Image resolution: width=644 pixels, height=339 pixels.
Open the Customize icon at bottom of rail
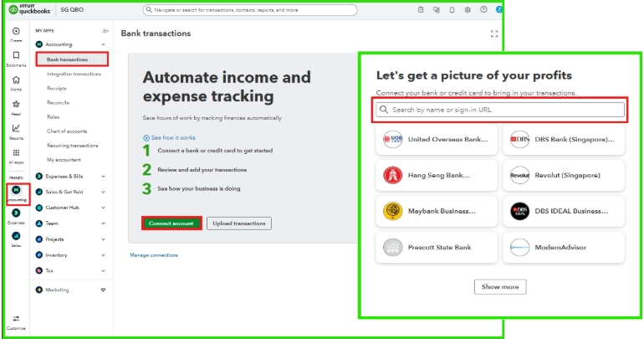click(16, 319)
